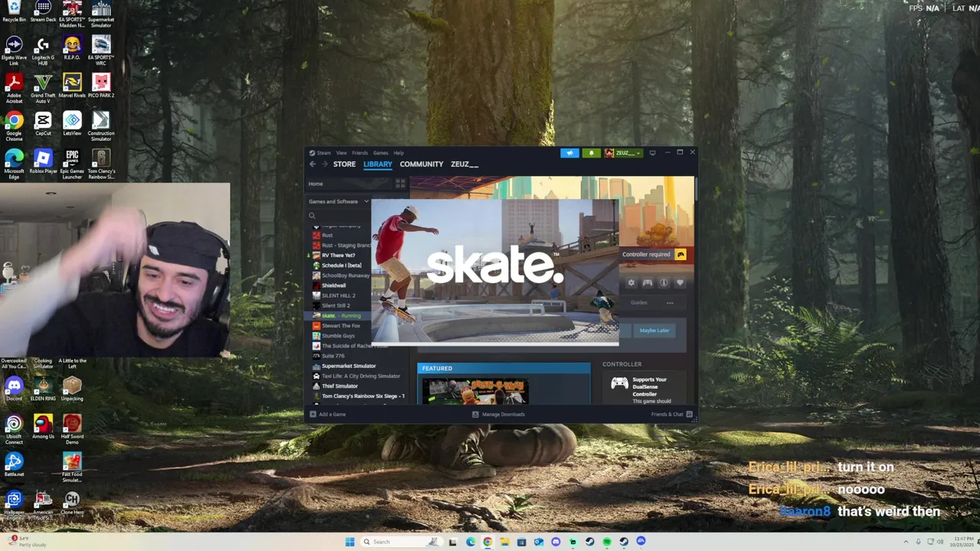980x551 pixels.
Task: Select the LIBRARY tab
Action: 377,165
